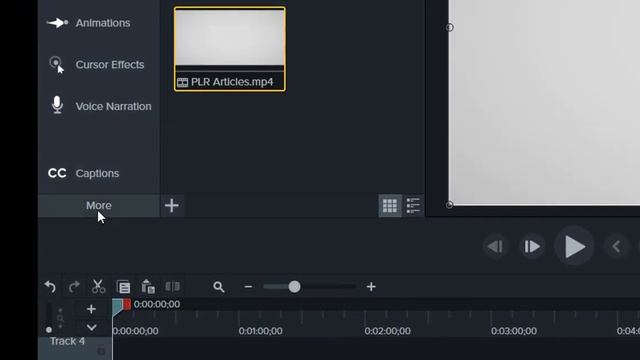Click the previous frame step button
The image size is (640, 360).
(495, 247)
